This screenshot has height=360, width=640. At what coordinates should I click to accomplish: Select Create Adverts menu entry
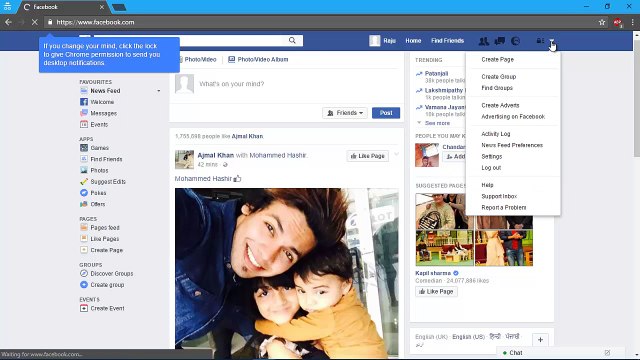pyautogui.click(x=500, y=105)
